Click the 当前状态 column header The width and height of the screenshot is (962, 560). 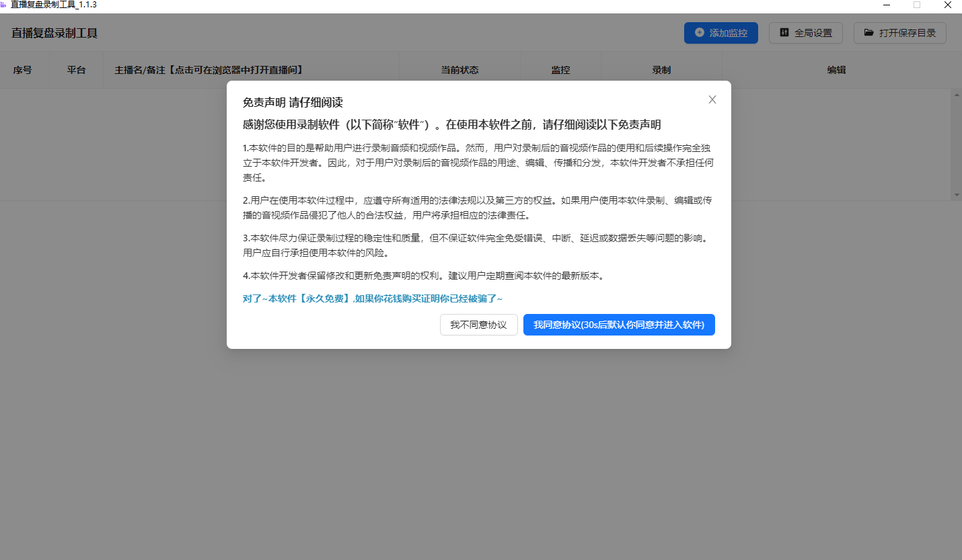pos(460,69)
